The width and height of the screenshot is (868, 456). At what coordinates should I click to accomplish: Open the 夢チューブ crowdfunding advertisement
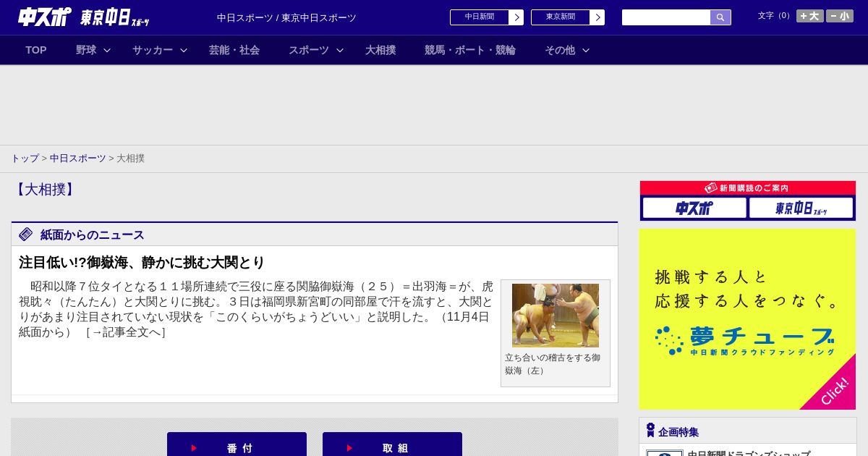[x=747, y=319]
